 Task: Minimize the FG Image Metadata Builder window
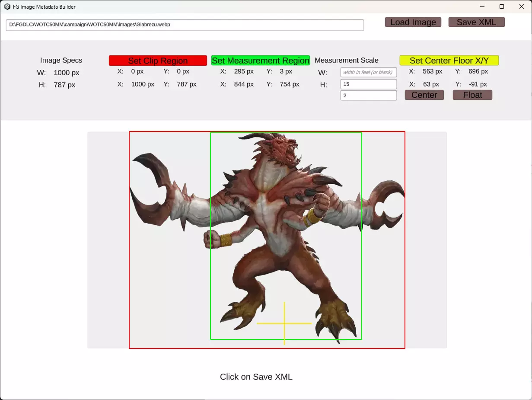click(x=482, y=7)
